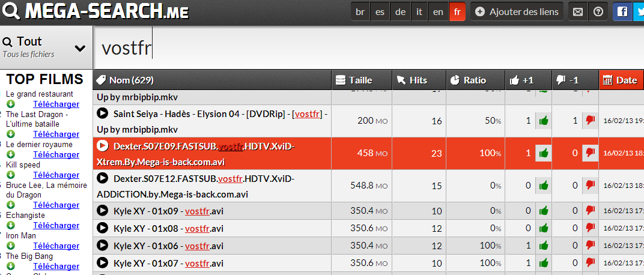Sort results by Nom column
The height and width of the screenshot is (275, 644).
coord(212,80)
